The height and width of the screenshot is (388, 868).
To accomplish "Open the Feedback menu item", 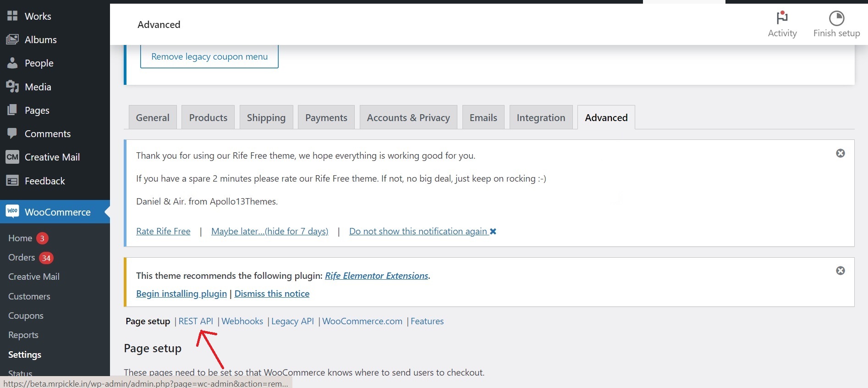I will click(44, 181).
